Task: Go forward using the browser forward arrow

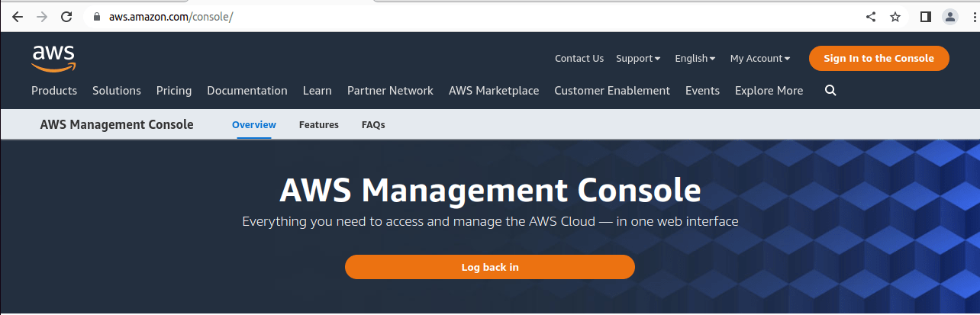Action: coord(41,17)
